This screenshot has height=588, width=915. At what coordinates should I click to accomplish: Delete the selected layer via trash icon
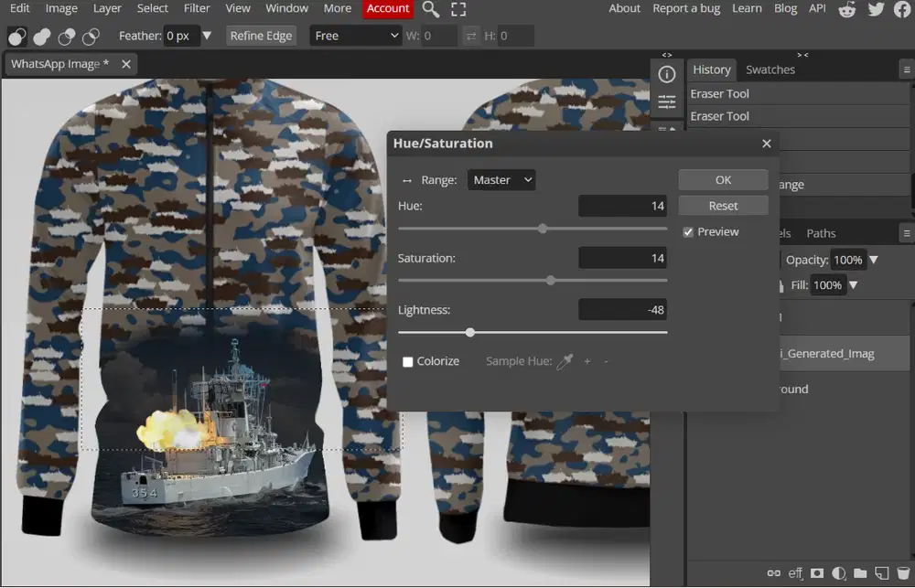[x=901, y=573]
